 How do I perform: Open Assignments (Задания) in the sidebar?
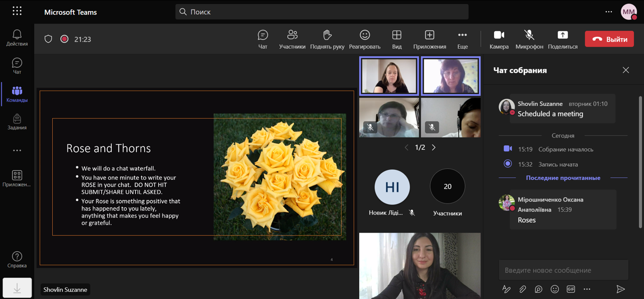[17, 122]
